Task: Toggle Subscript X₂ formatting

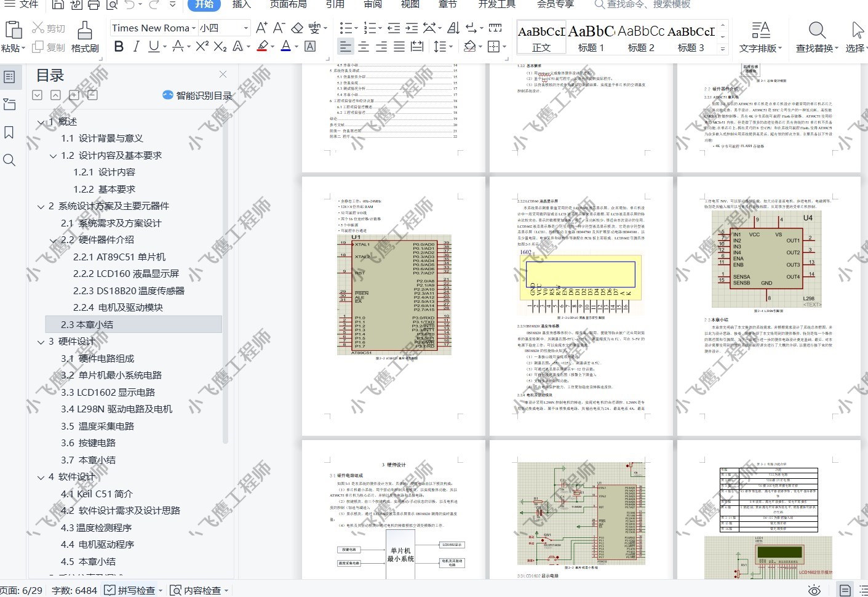Action: [220, 46]
